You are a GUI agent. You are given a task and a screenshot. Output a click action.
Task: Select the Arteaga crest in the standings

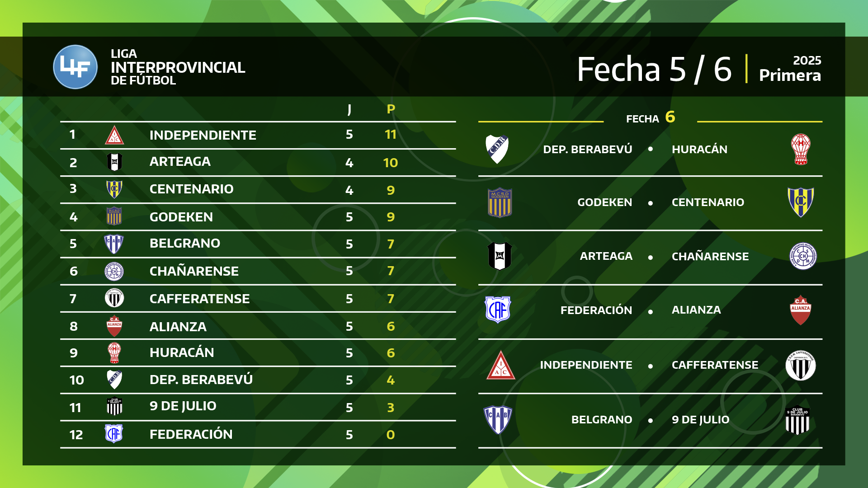coord(114,162)
